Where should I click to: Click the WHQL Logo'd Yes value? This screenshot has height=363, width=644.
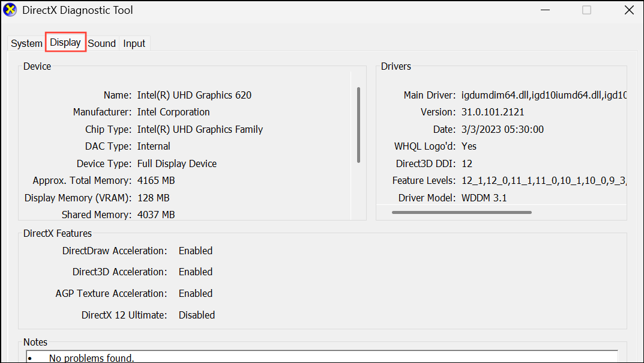[469, 146]
